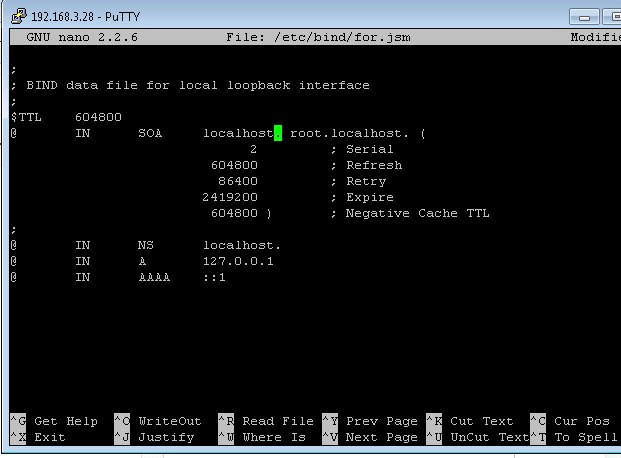Click the '^V Next Page' shortcut
621x458 pixels.
pos(370,437)
